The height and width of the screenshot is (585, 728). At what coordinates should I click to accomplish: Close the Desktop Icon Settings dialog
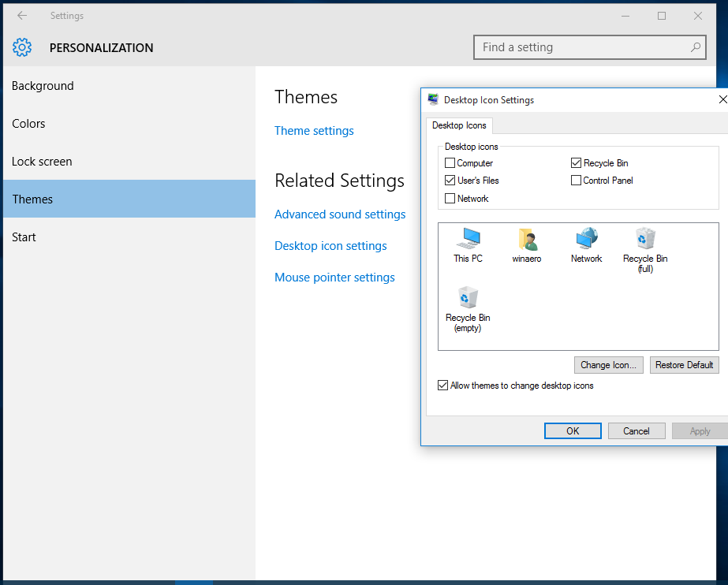[722, 99]
